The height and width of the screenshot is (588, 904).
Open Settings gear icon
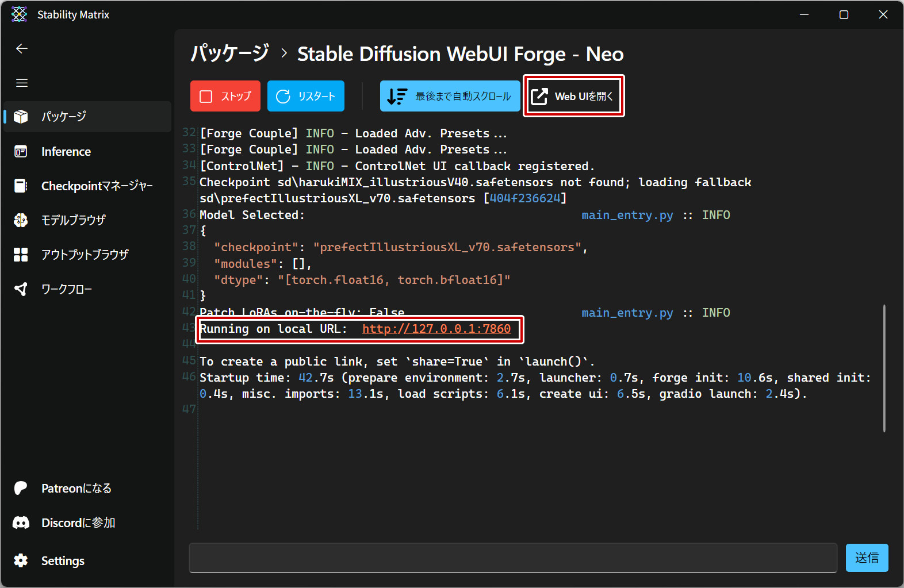coord(21,561)
